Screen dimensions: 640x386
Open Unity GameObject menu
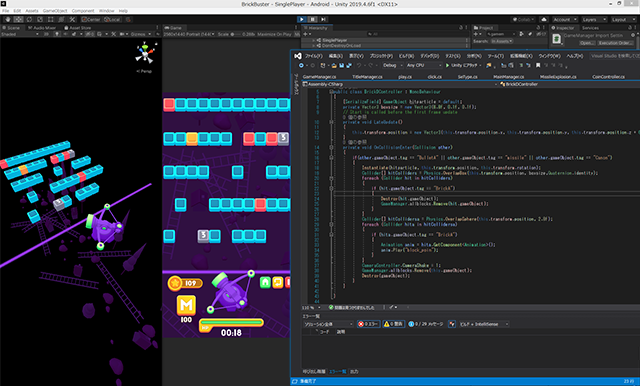55,11
